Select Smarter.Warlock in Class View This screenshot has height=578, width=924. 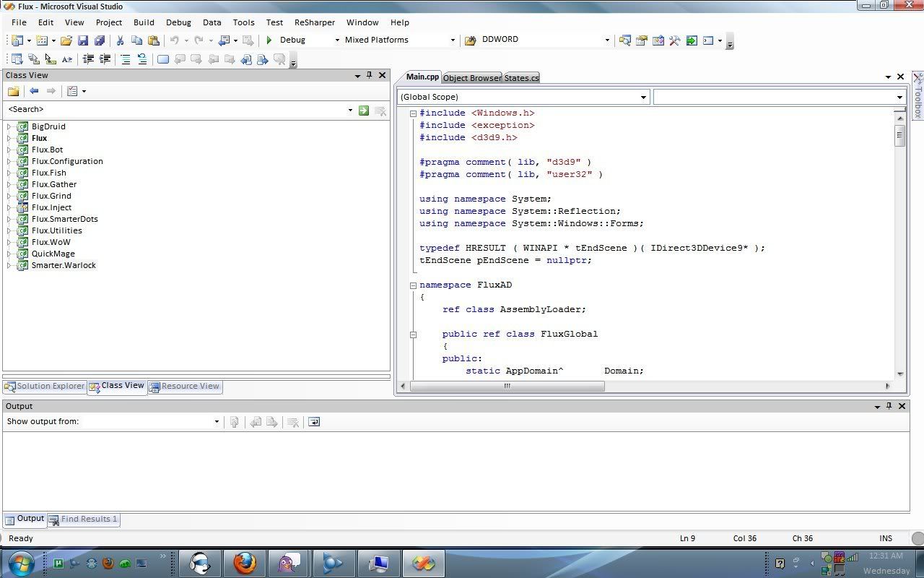point(64,265)
